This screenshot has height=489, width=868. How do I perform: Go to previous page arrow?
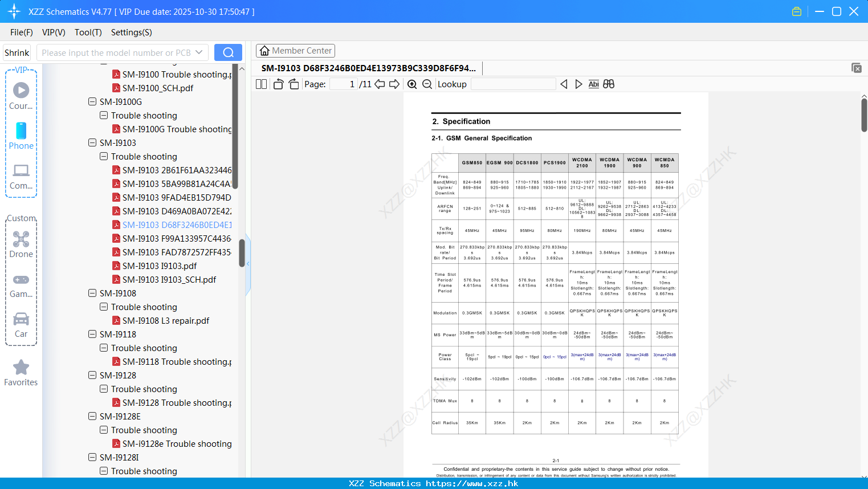tap(380, 84)
